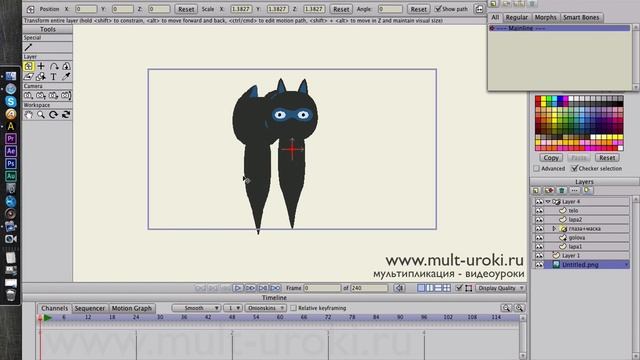
Task: Enable the Advanced checkbox
Action: point(536,168)
